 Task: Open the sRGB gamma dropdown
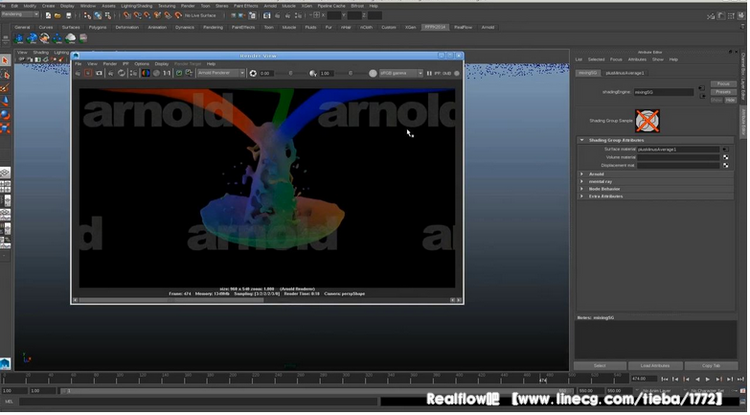(x=401, y=73)
